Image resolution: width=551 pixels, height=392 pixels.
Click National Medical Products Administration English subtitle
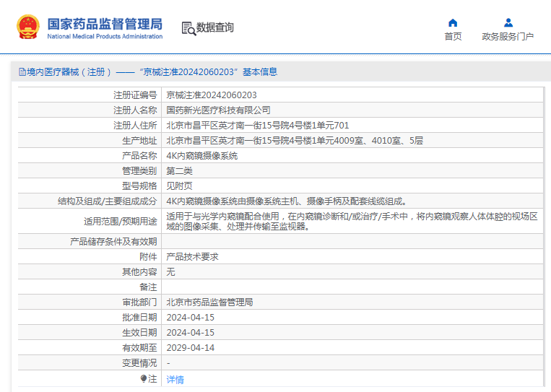[x=105, y=36]
